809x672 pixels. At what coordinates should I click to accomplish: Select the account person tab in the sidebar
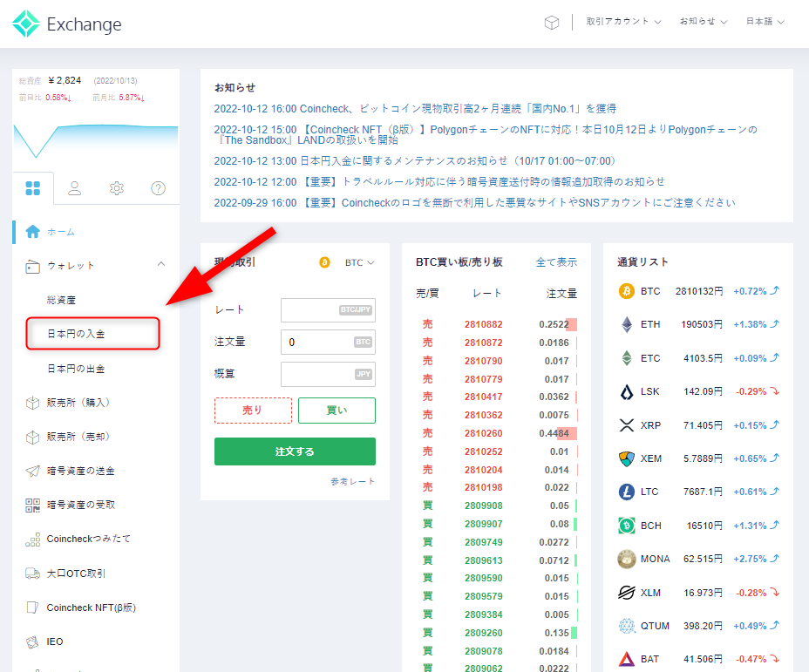pyautogui.click(x=75, y=187)
